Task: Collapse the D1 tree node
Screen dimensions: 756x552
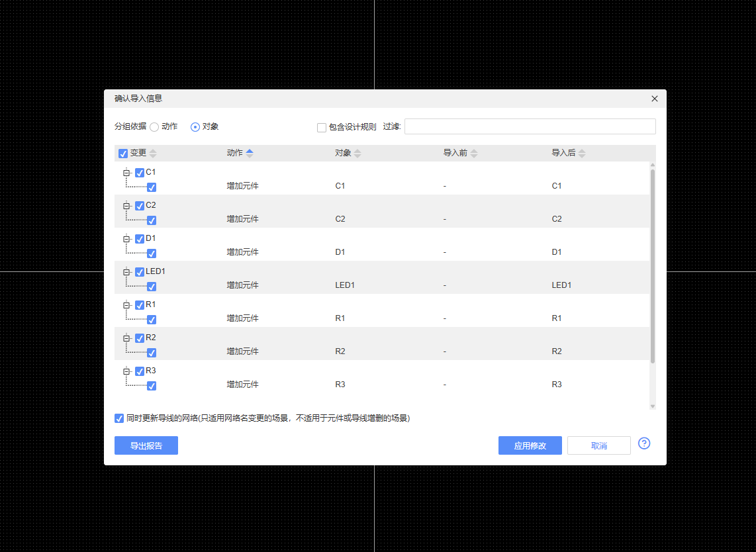Action: coord(126,239)
